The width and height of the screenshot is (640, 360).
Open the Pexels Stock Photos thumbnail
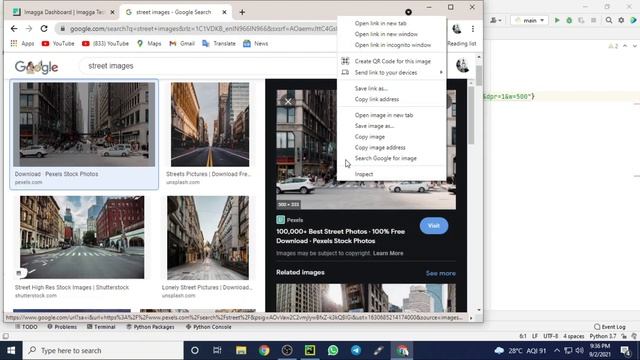point(84,124)
